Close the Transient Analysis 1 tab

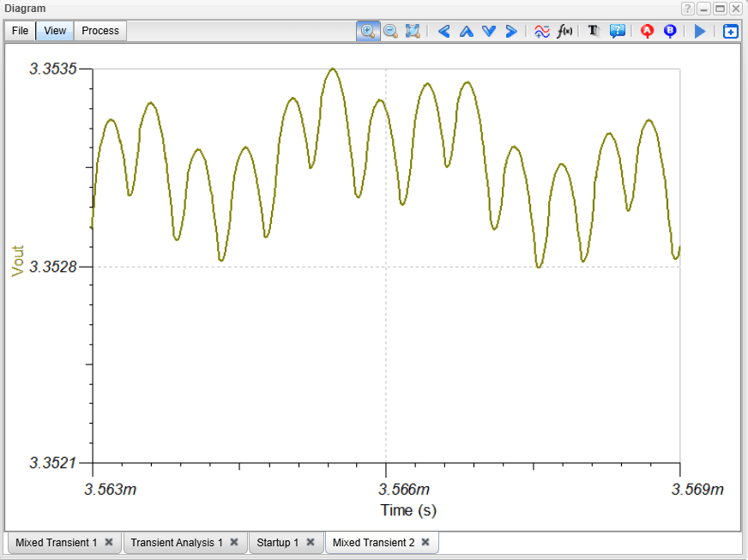pos(234,543)
